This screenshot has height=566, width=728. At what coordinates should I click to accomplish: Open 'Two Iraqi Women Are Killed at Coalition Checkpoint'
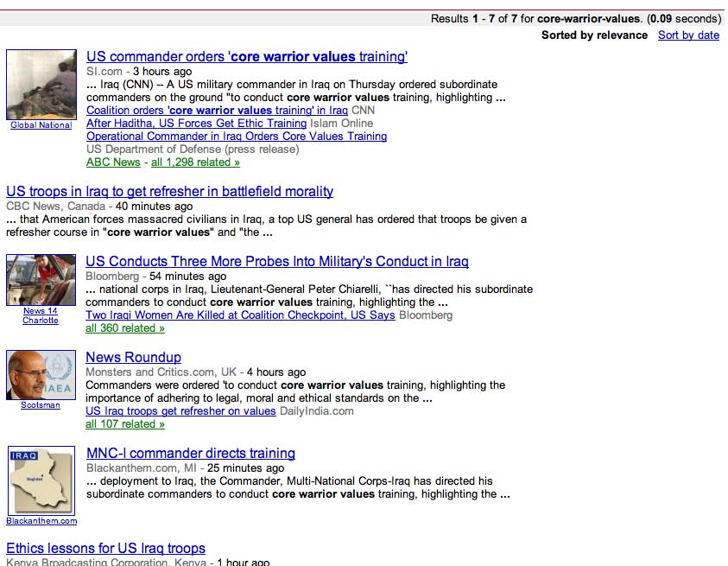tap(240, 315)
